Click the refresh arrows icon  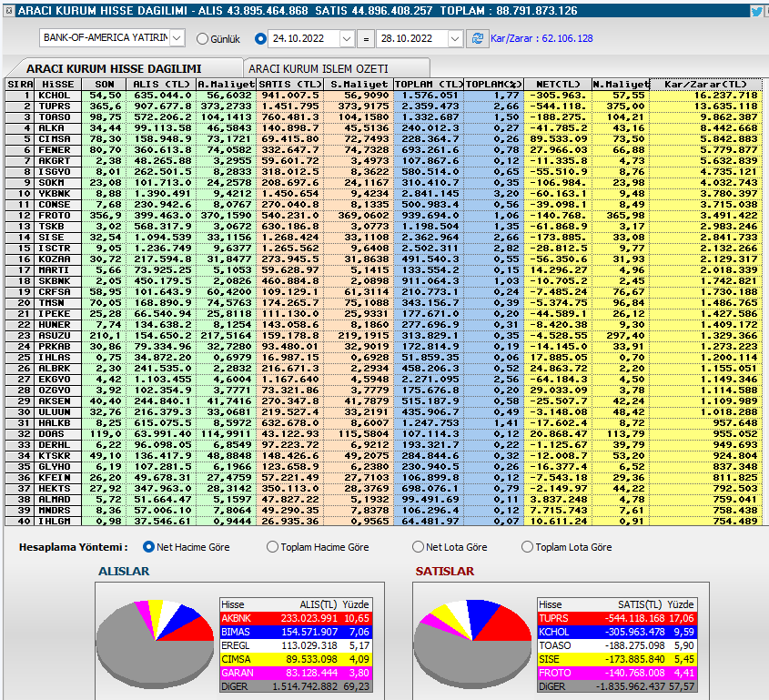point(477,38)
